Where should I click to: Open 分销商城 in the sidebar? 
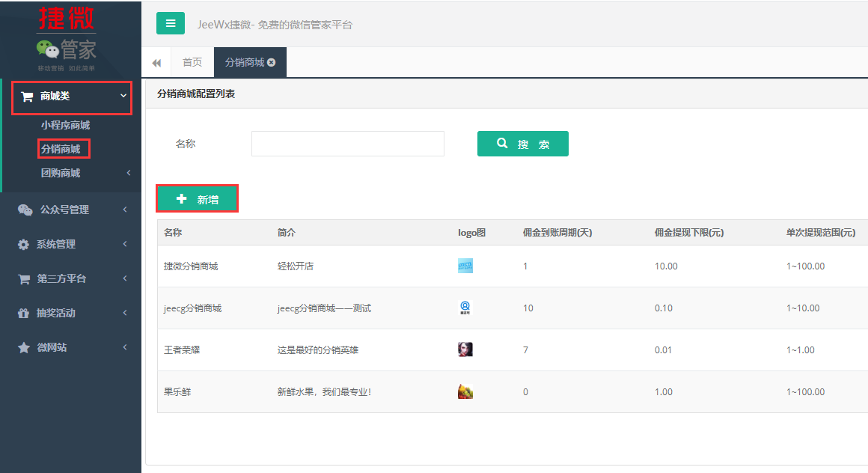point(61,149)
